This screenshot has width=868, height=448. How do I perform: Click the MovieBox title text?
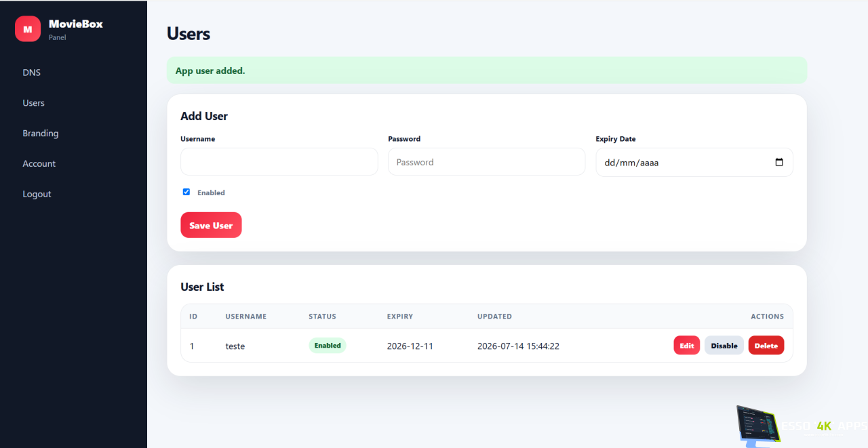(x=76, y=24)
